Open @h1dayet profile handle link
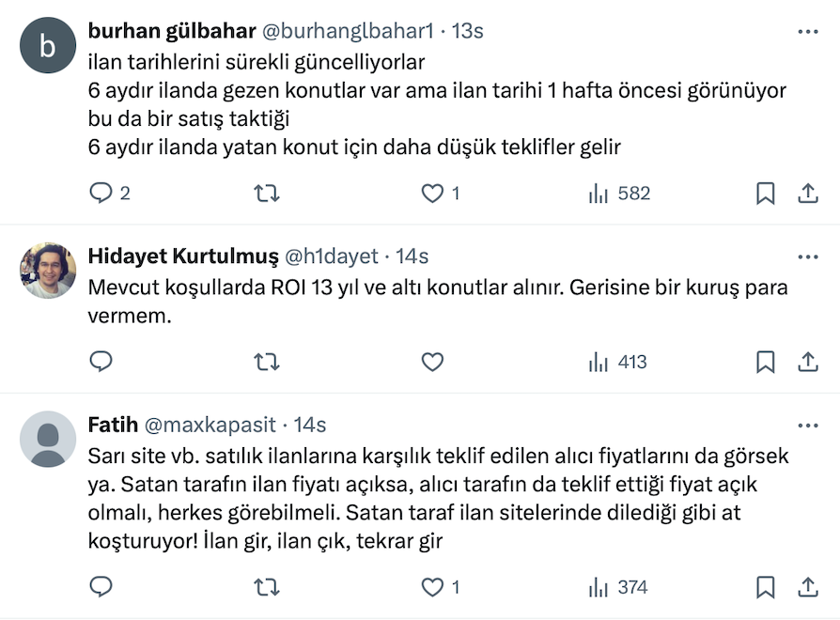The width and height of the screenshot is (840, 620). (x=331, y=256)
